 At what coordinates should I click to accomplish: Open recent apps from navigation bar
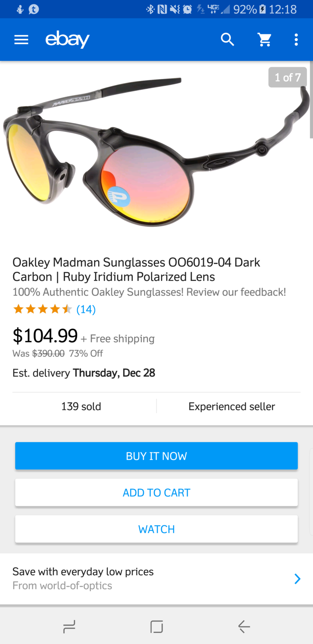pos(69,626)
